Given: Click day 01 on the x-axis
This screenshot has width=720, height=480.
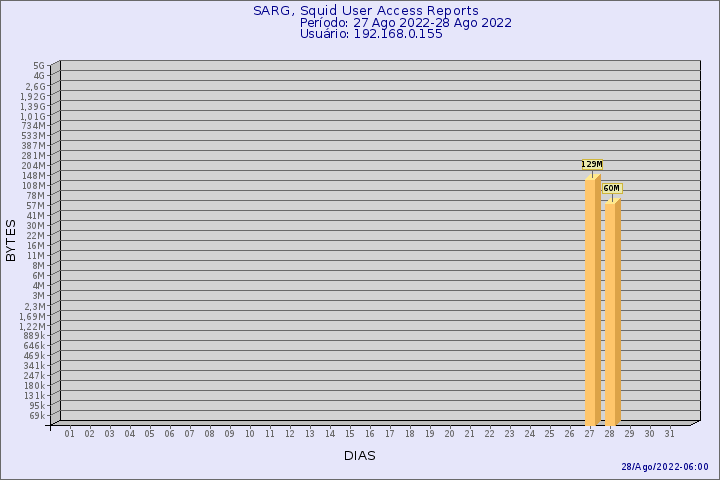Looking at the screenshot, I should [69, 434].
